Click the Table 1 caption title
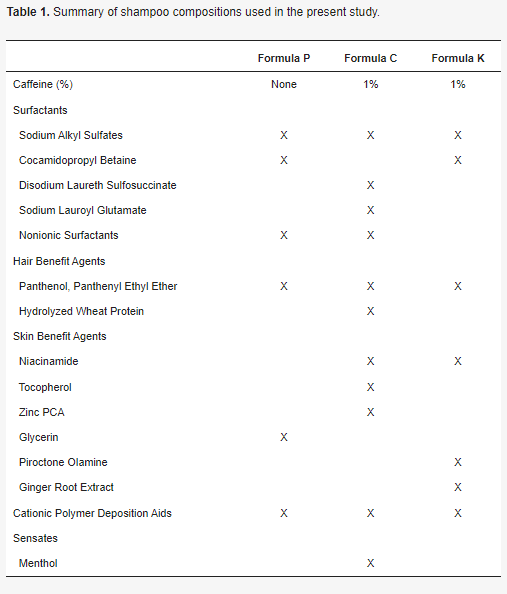 193,12
